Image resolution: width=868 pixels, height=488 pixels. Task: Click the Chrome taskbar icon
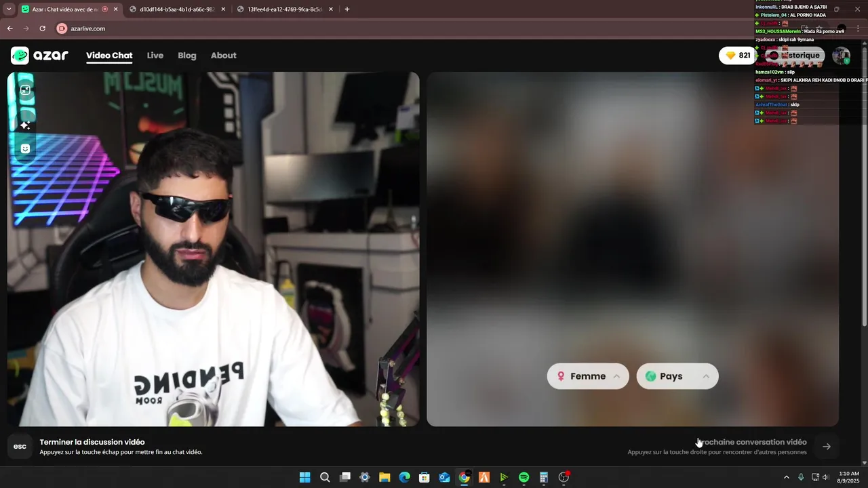click(x=464, y=477)
